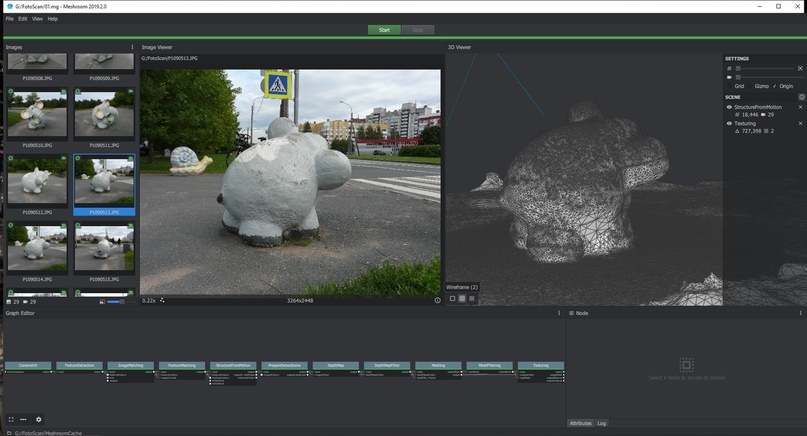Select the Meshing node in graph
Image resolution: width=807 pixels, height=436 pixels.
[x=438, y=366]
